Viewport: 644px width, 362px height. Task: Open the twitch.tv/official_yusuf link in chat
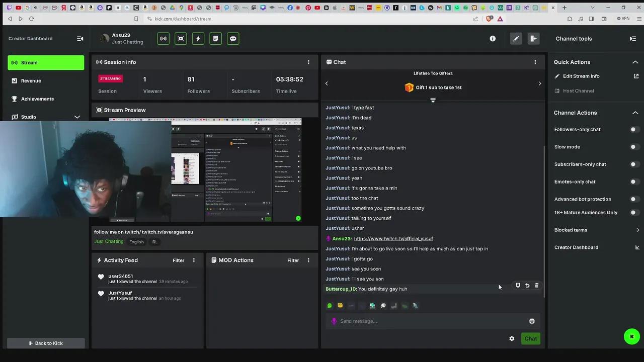(393, 238)
